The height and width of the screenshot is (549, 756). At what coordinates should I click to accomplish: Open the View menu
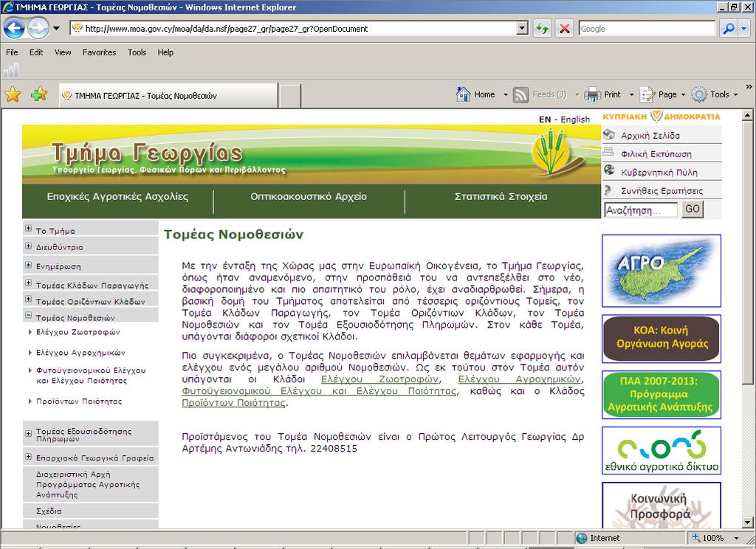point(63,52)
